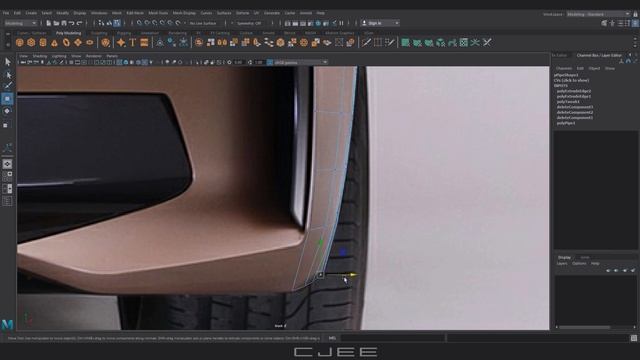The width and height of the screenshot is (640, 360).
Task: Click the green checker map shelf icon
Action: click(x=464, y=42)
